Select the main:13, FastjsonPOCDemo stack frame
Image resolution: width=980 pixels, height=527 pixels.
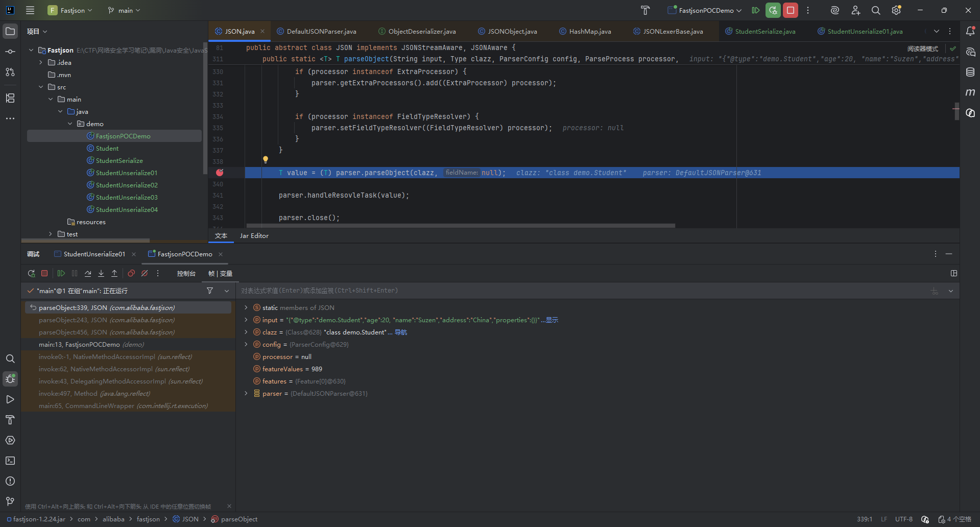pos(128,345)
